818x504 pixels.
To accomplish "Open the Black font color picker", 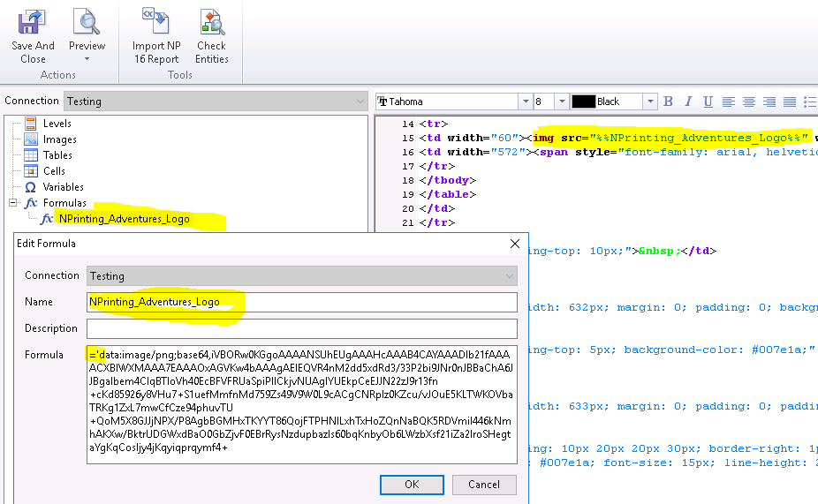I will pos(650,102).
